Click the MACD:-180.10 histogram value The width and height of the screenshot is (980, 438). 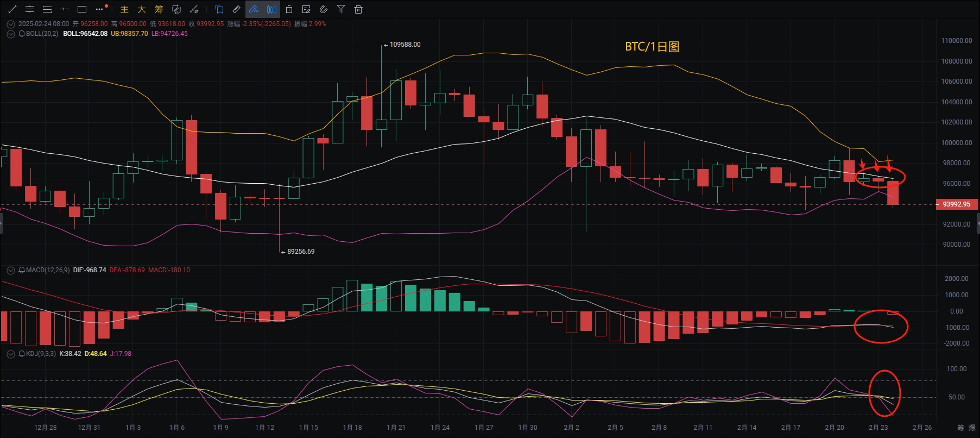169,270
